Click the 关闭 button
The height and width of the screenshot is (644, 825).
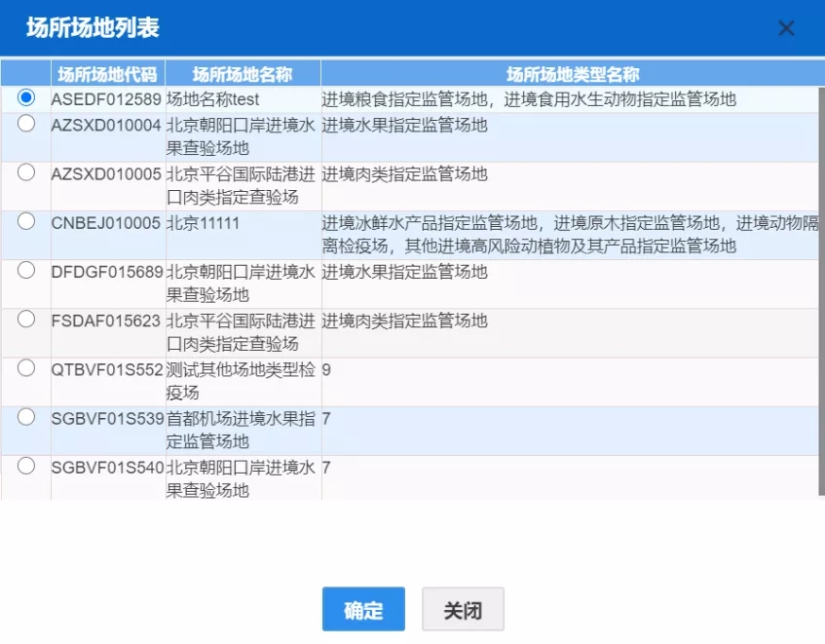coord(463,609)
